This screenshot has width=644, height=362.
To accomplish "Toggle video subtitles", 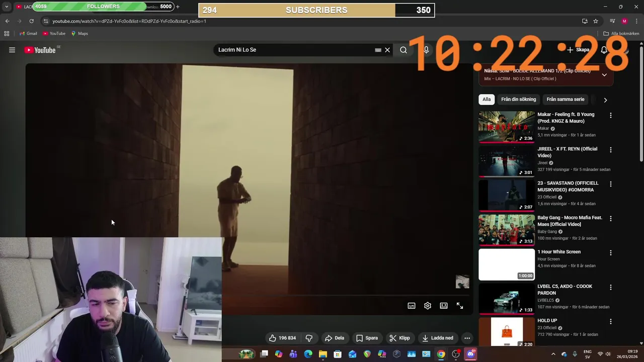I will point(412,306).
